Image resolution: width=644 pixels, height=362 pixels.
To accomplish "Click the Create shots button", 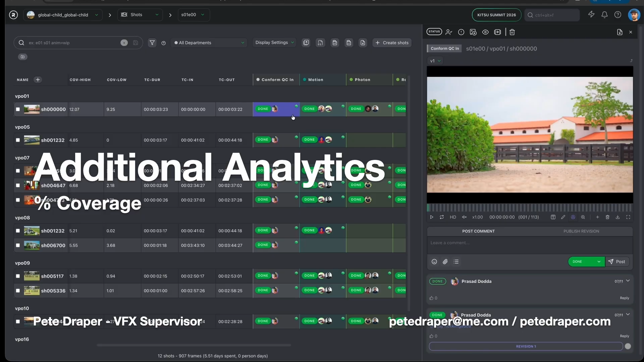I will click(x=392, y=43).
